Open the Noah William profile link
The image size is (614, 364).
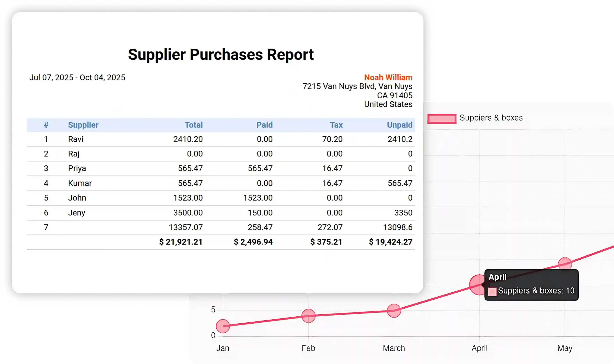[x=388, y=77]
